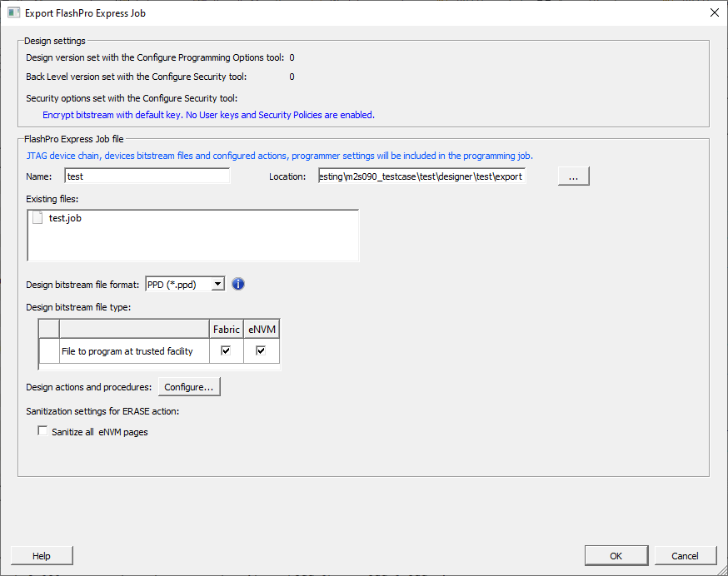Click the Location path field

pos(421,176)
